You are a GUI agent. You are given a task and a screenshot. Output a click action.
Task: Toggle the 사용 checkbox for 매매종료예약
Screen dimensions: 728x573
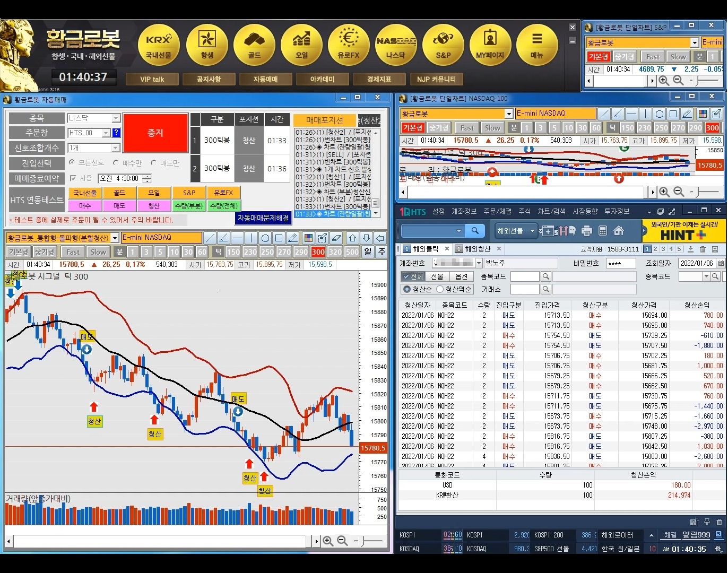[x=73, y=178]
